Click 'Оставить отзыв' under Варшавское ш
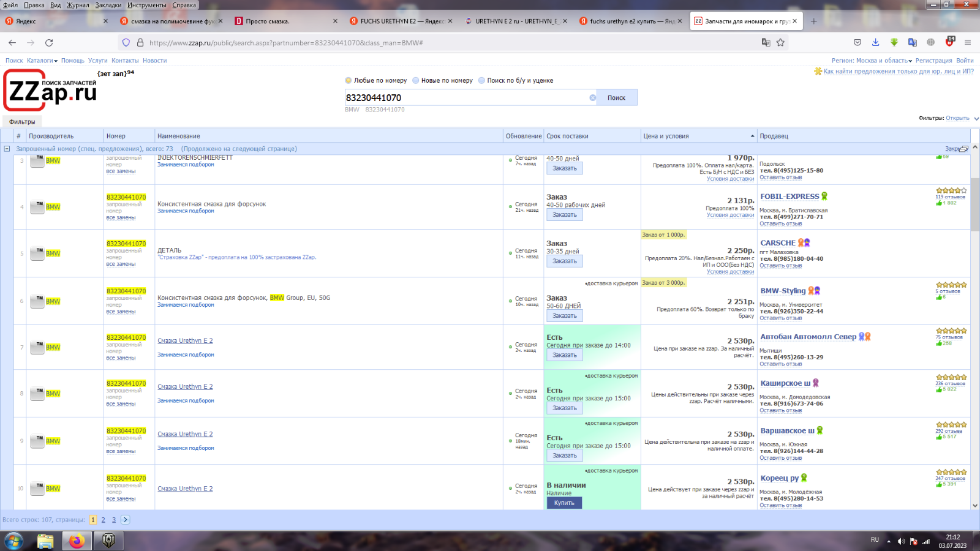Image resolution: width=980 pixels, height=551 pixels. click(x=780, y=458)
